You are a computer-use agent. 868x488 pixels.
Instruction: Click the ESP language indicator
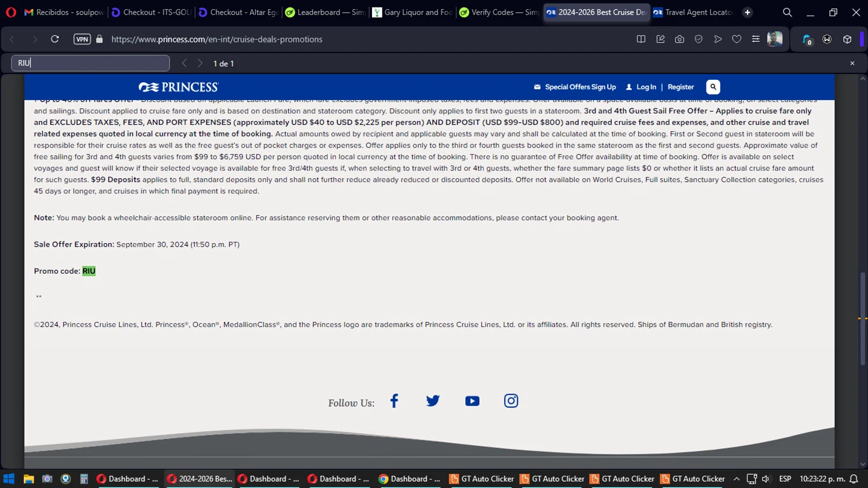click(x=785, y=479)
